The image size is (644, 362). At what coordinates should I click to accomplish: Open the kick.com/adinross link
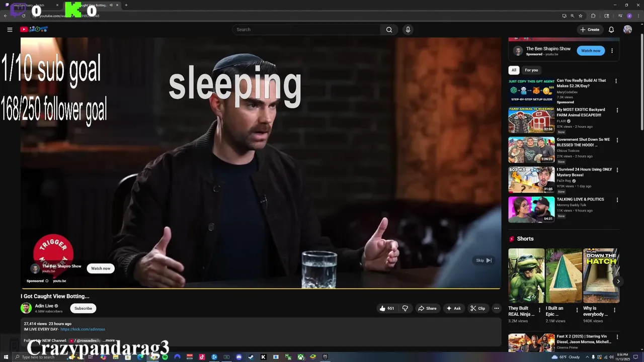pyautogui.click(x=83, y=329)
